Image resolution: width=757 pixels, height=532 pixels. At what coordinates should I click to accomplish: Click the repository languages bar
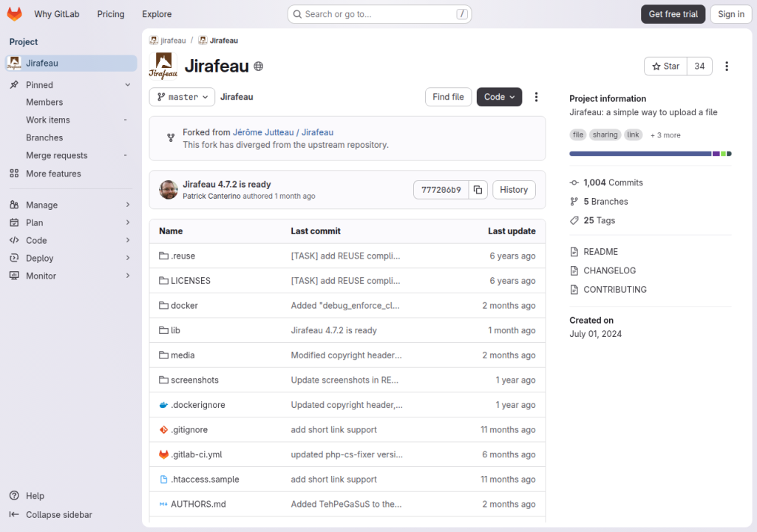651,154
